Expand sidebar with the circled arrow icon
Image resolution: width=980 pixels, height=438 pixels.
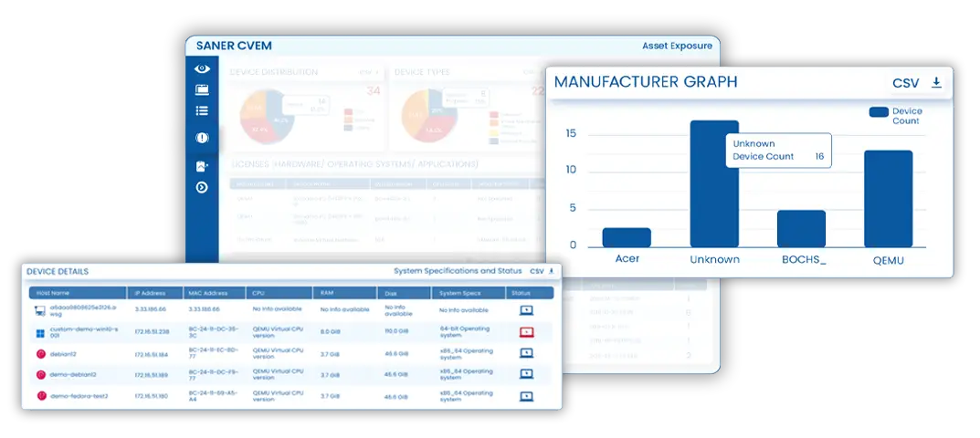[202, 187]
